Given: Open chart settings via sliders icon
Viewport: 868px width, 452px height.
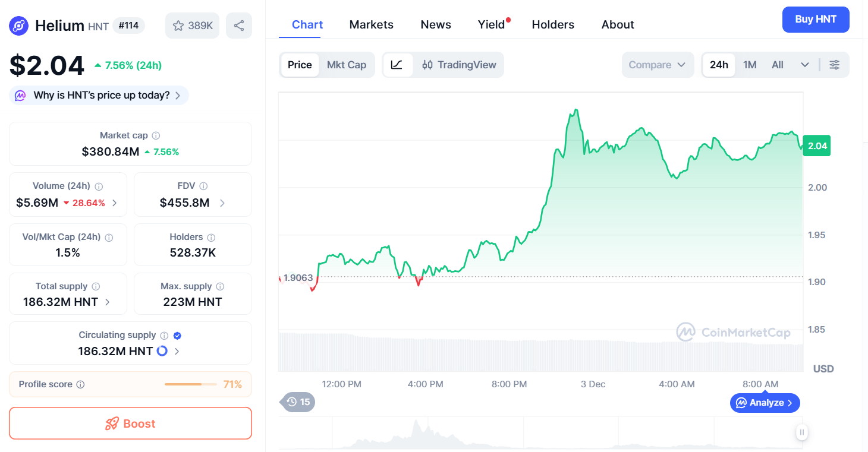Looking at the screenshot, I should [835, 64].
